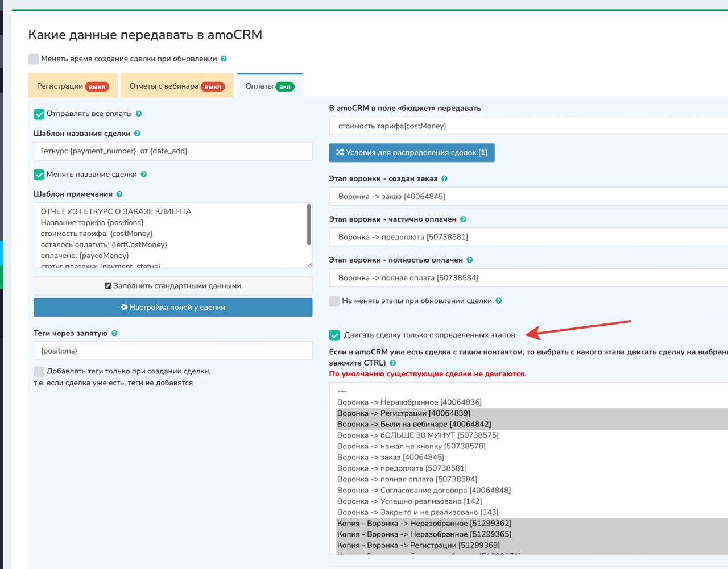
Task: Click help icon beside 'Шаблон примечания'
Action: click(119, 194)
